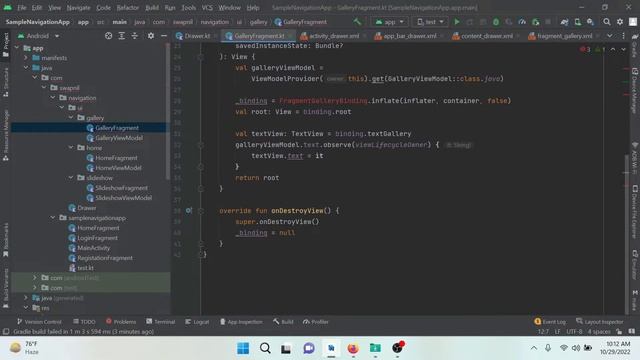Open the Project side tool window
Screen dimensions: 640x360
(x=6, y=45)
